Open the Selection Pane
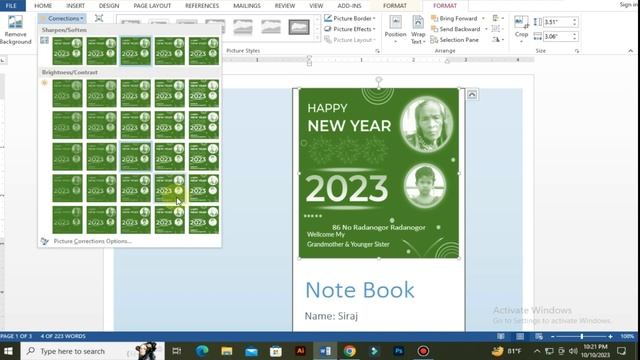Image resolution: width=640 pixels, height=360 pixels. pos(455,40)
